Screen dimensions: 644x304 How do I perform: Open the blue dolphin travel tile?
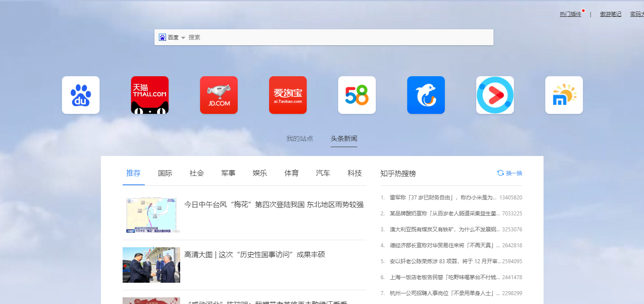(x=426, y=95)
